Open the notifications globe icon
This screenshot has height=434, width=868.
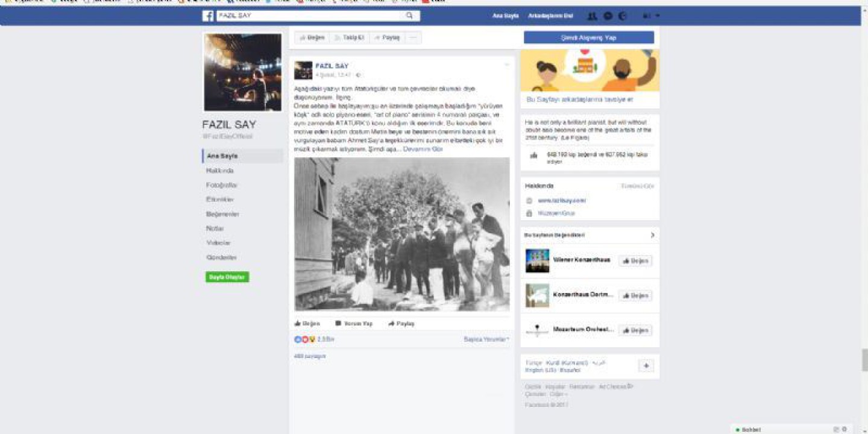tap(623, 16)
